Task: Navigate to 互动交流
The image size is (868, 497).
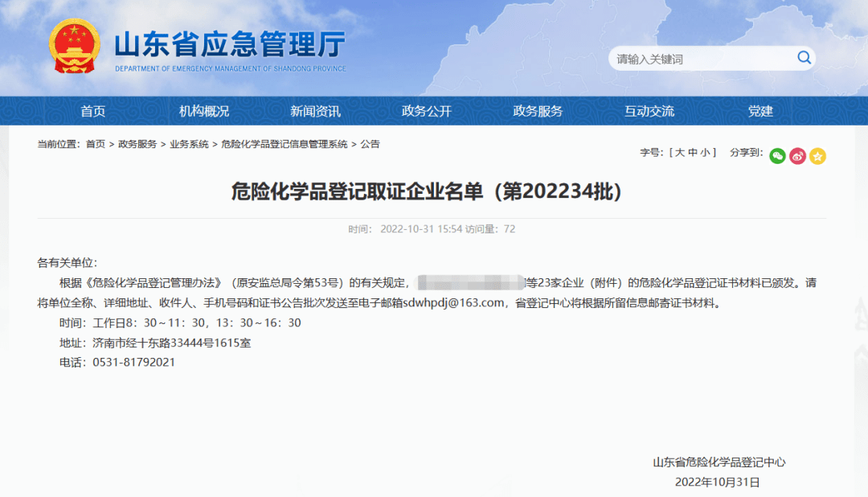Action: 649,111
